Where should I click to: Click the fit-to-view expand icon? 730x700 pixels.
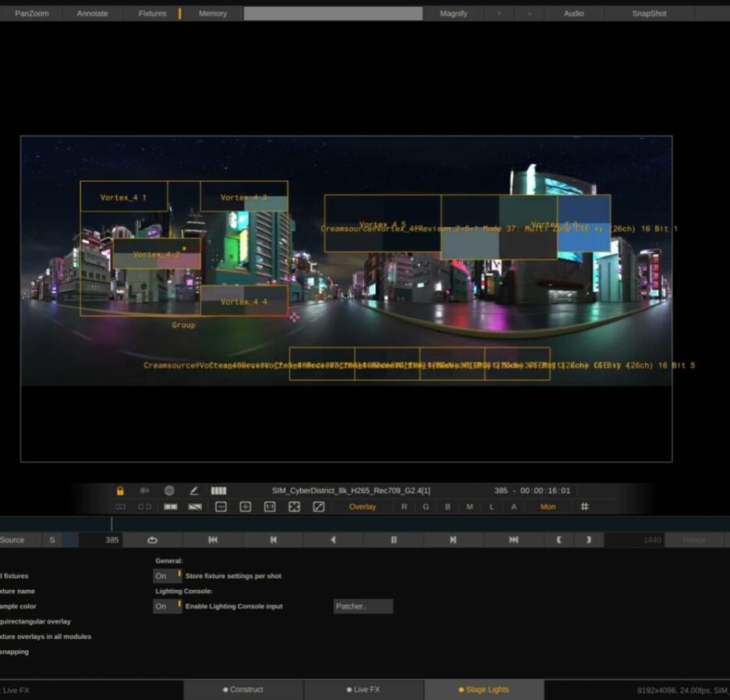294,506
